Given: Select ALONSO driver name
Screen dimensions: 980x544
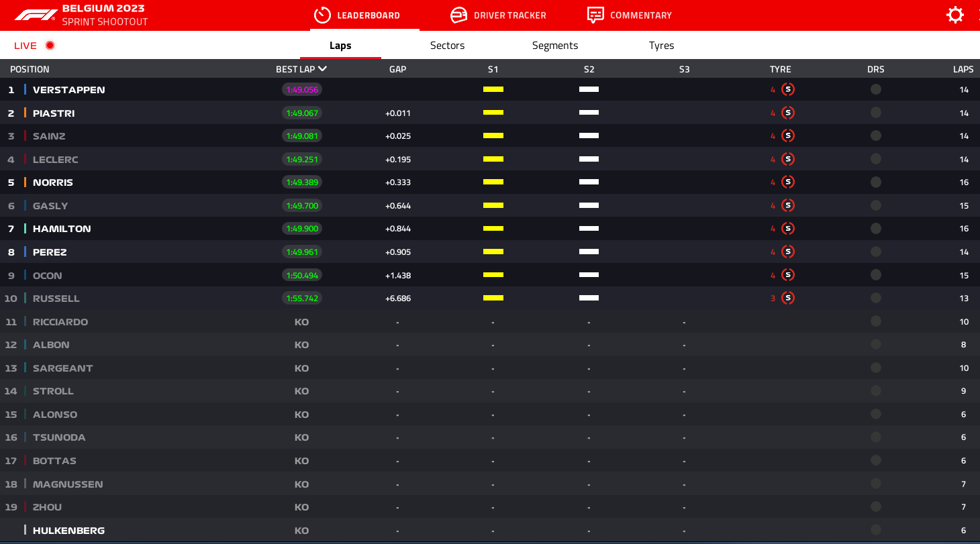Looking at the screenshot, I should click(55, 415).
